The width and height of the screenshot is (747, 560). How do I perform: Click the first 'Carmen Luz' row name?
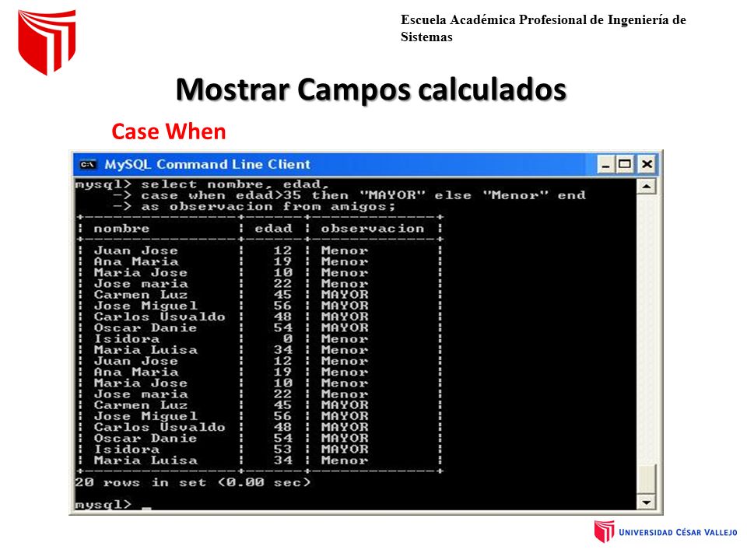click(x=141, y=295)
